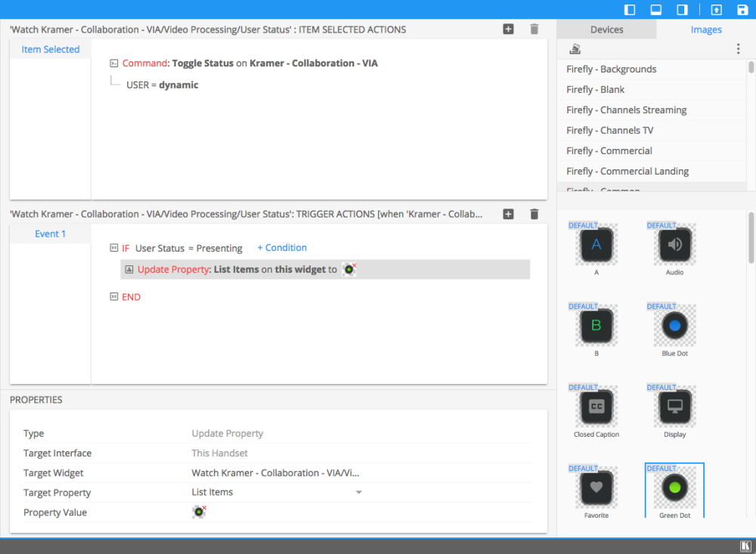Screen dimensions: 756x554
Task: Click the Target Widget value field
Action: (x=275, y=473)
